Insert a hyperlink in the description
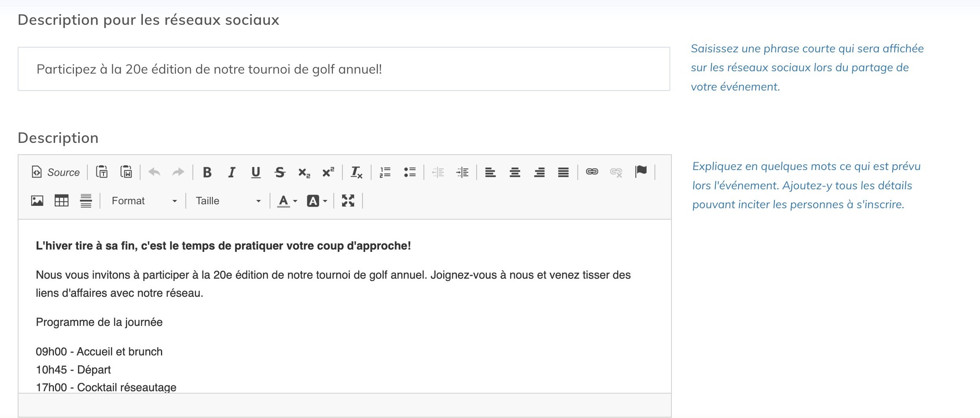 pos(592,172)
